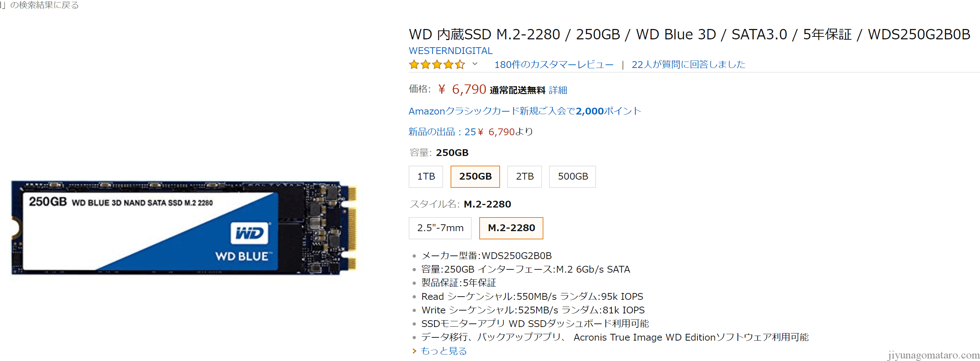Image resolution: width=980 pixels, height=361 pixels.
Task: Click the star rating icons
Action: coord(437,65)
